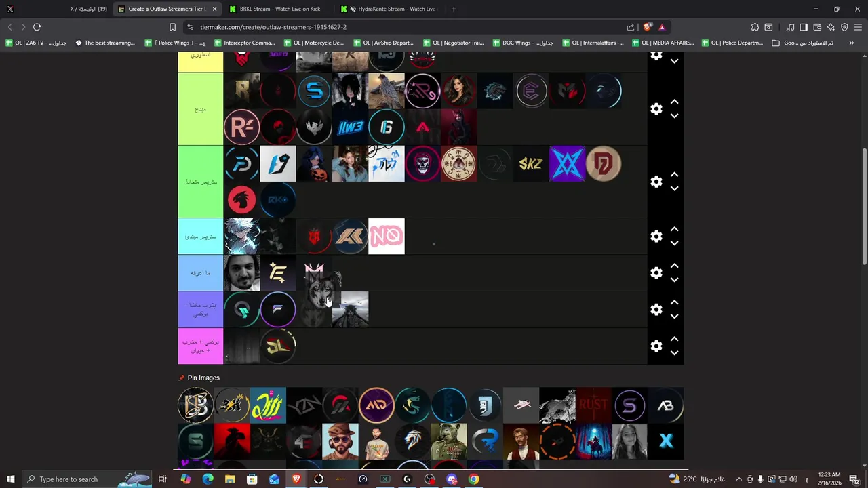Select the bearded man photo in ما اعرفه row
Screen dimensions: 868x488
click(x=241, y=273)
